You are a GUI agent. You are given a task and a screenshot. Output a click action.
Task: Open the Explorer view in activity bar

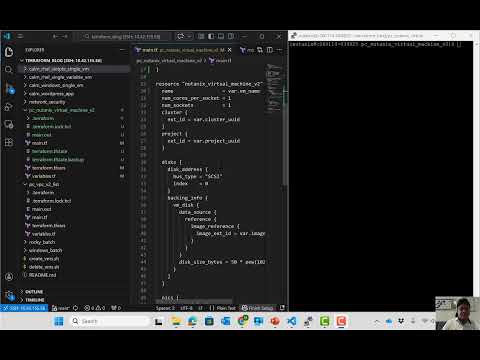point(9,52)
